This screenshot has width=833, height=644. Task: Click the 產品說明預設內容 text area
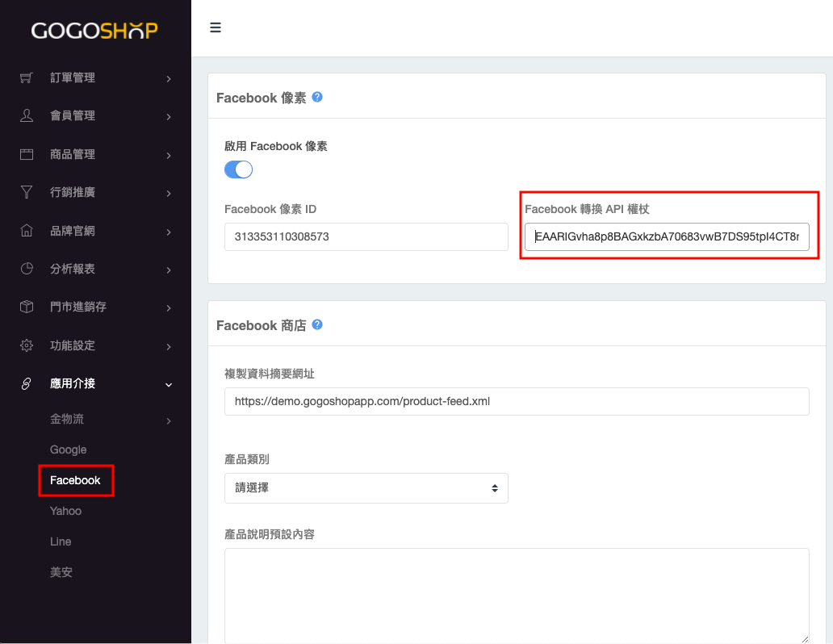pos(517,596)
